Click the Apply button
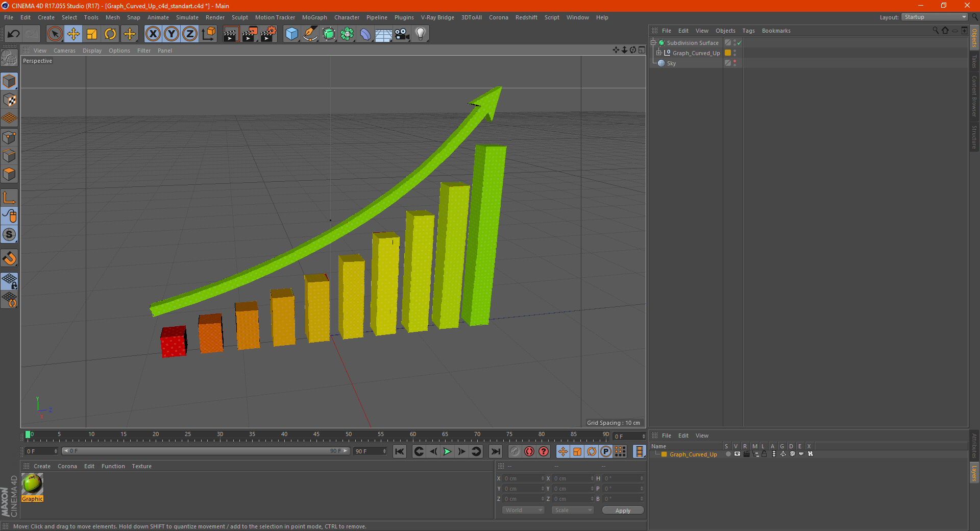This screenshot has height=531, width=980. click(623, 511)
